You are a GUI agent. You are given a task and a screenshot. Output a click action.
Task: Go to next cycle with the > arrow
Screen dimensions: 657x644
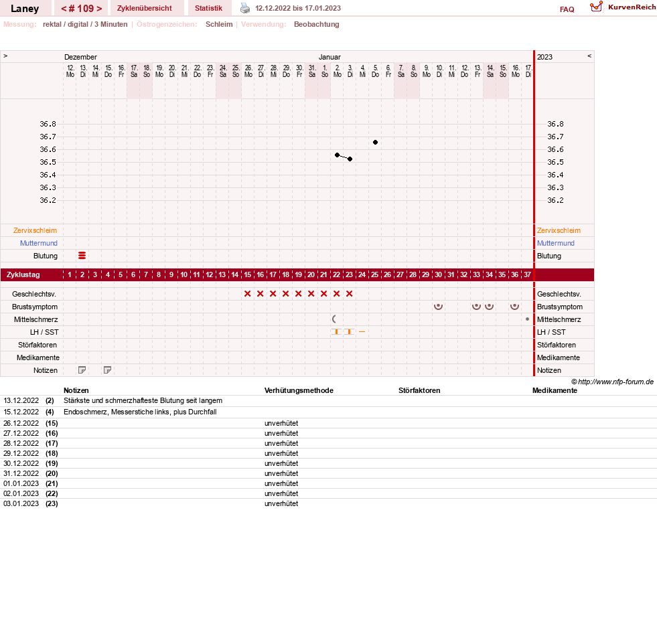tap(99, 9)
